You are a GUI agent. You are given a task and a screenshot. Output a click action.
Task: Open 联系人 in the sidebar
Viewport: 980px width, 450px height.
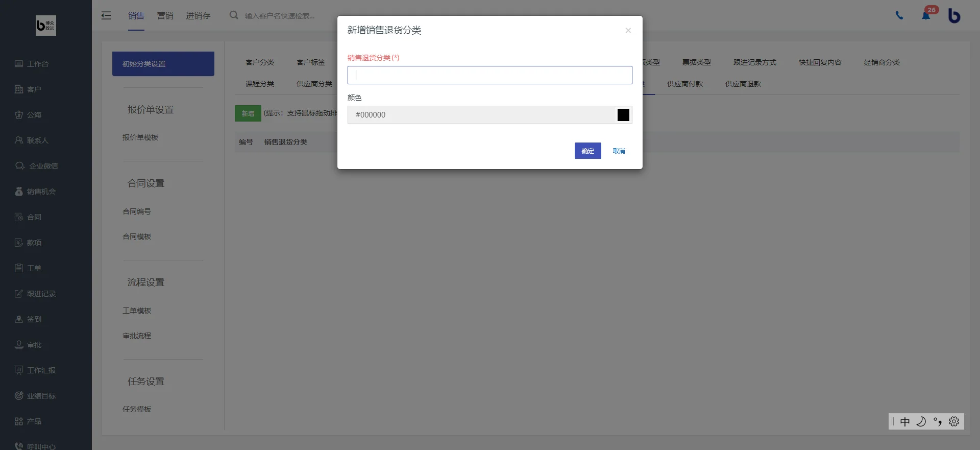pos(32,140)
